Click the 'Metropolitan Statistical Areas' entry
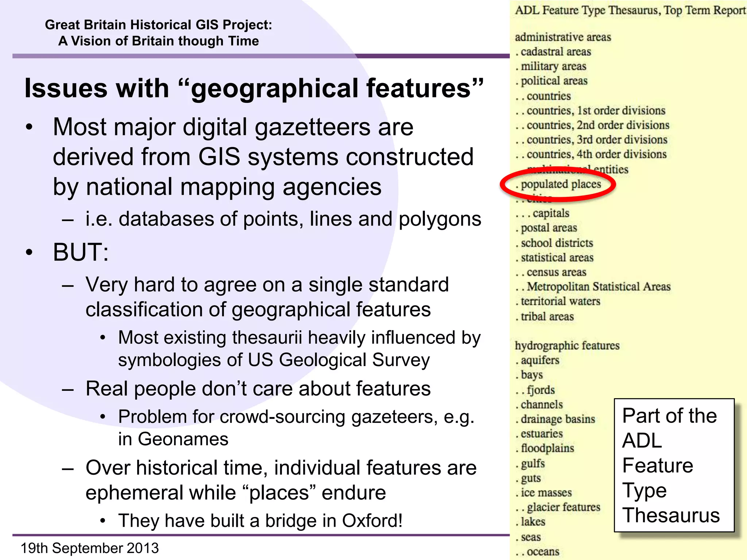 tap(598, 287)
